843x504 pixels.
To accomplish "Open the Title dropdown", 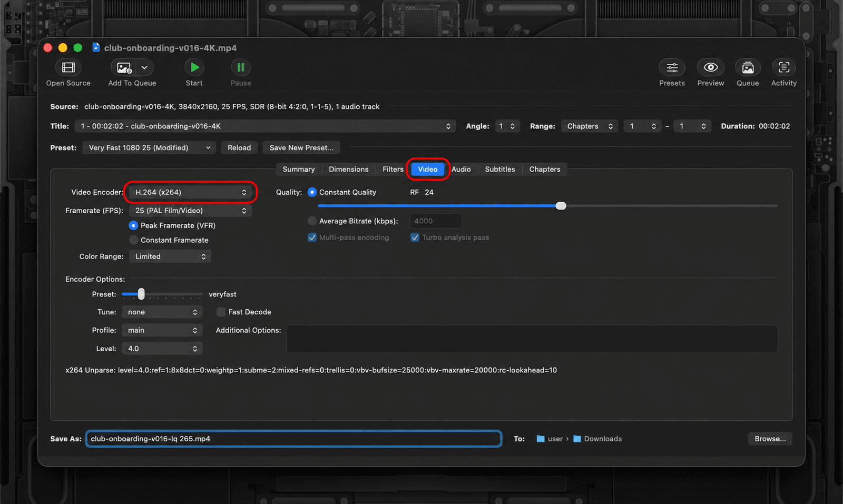I will coord(265,126).
